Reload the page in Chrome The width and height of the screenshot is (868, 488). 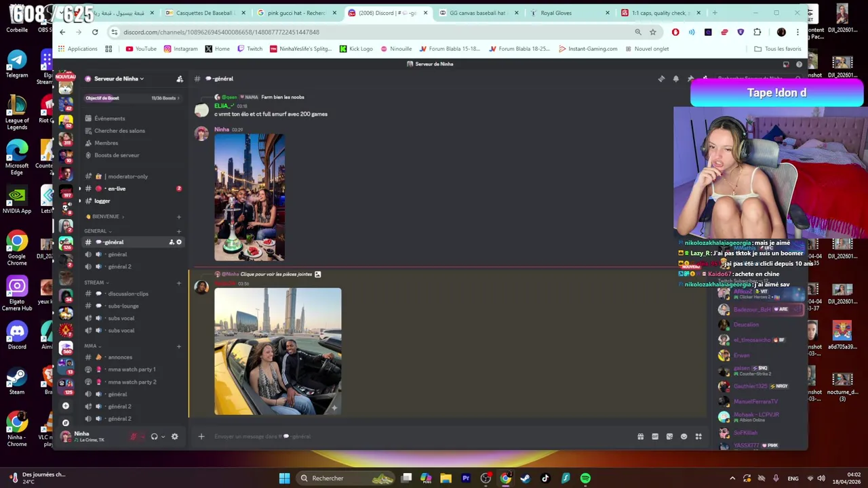pos(95,32)
